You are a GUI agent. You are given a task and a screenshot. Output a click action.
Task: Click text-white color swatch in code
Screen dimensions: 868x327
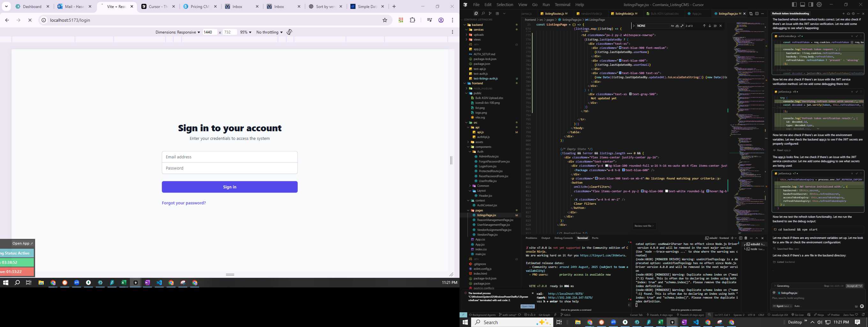pos(667,191)
